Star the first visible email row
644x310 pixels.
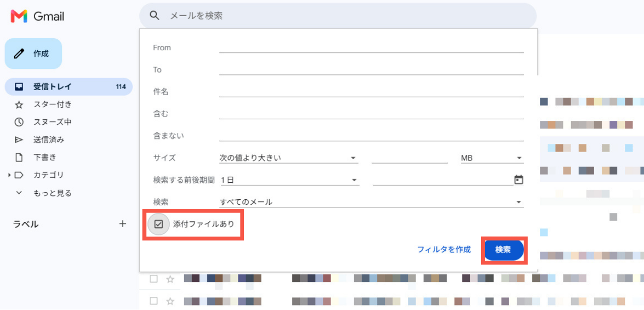click(x=170, y=279)
